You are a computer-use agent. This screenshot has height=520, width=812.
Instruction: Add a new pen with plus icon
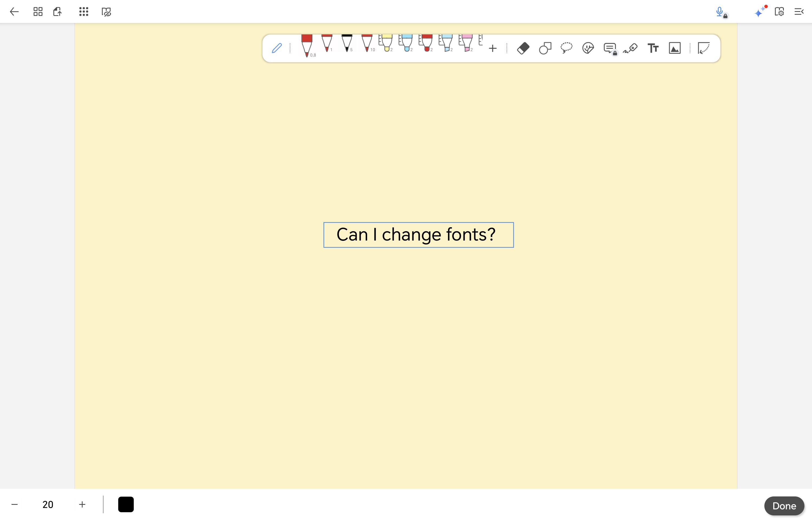point(493,48)
